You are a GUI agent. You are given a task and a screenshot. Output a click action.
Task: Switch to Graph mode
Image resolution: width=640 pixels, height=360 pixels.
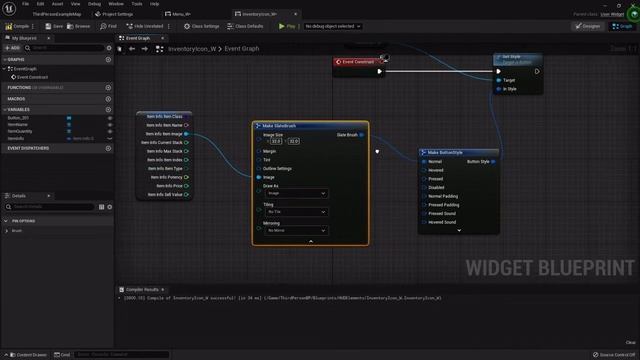[x=622, y=26]
